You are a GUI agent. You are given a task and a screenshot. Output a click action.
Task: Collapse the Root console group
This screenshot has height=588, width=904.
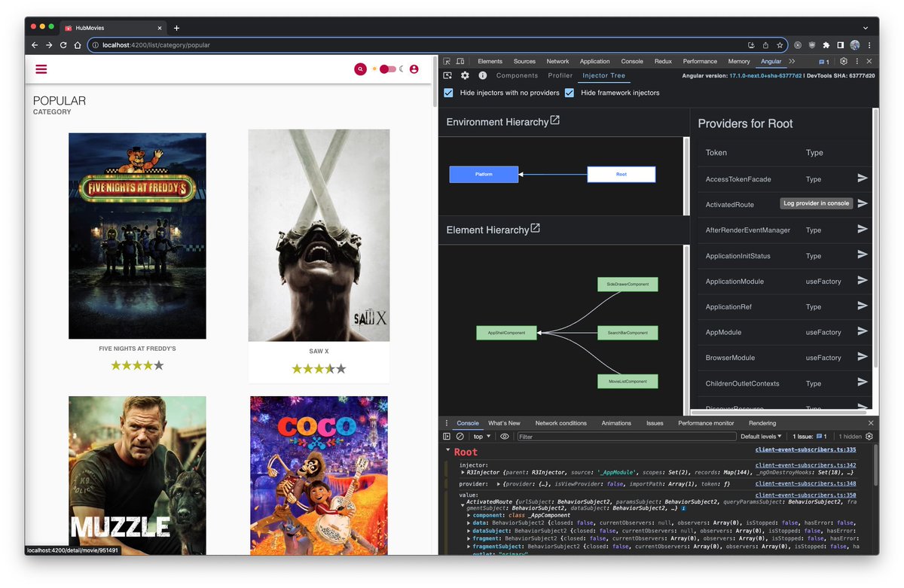coord(448,450)
